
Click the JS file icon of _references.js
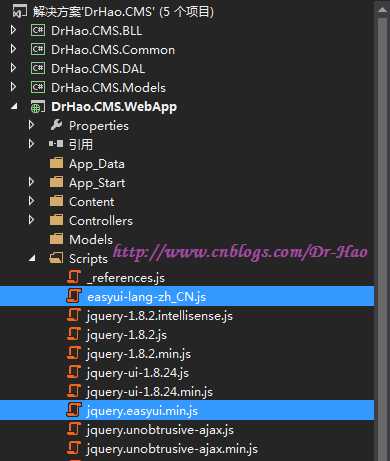tap(74, 277)
